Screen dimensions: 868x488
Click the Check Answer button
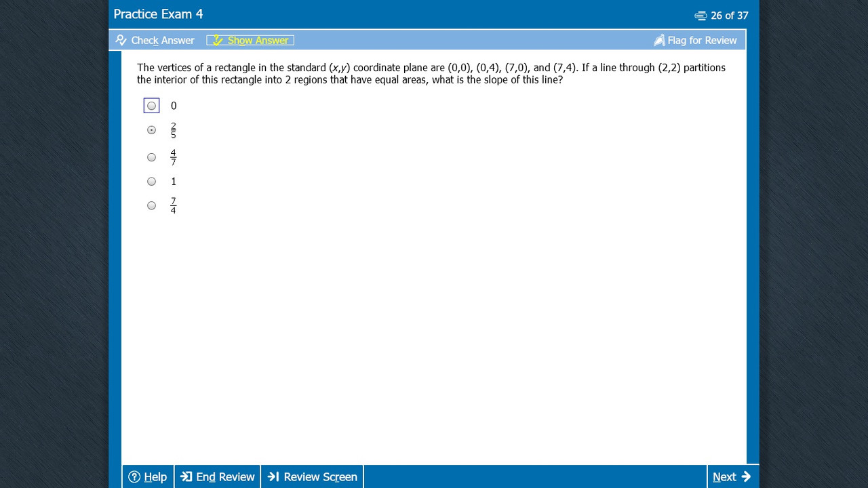click(155, 40)
